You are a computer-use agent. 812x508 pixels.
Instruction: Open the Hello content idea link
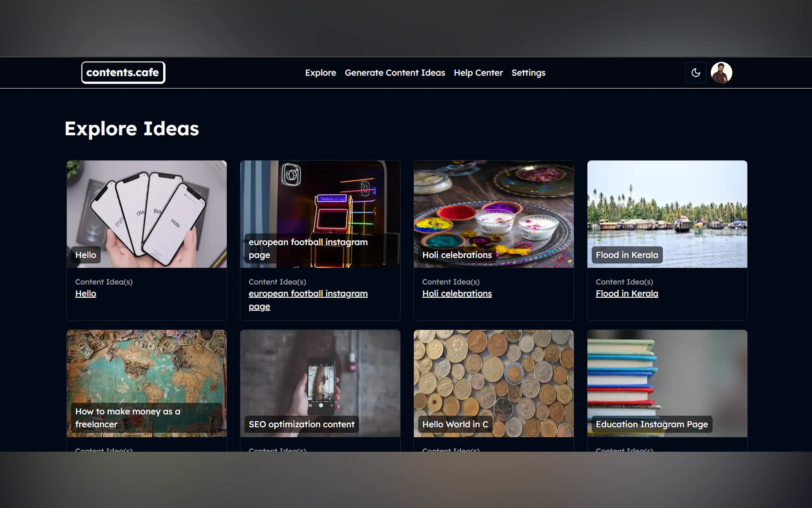pyautogui.click(x=86, y=294)
